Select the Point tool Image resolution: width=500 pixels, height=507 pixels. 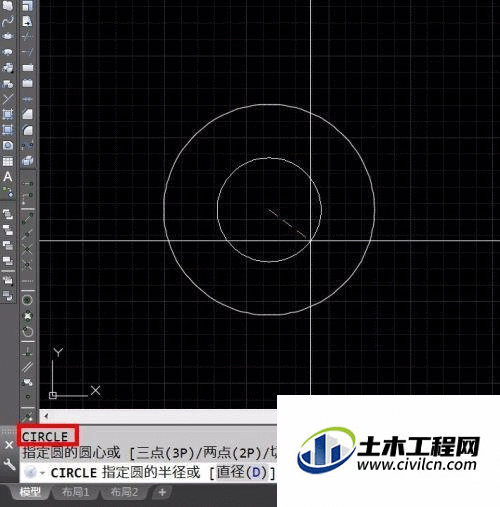tap(8, 98)
